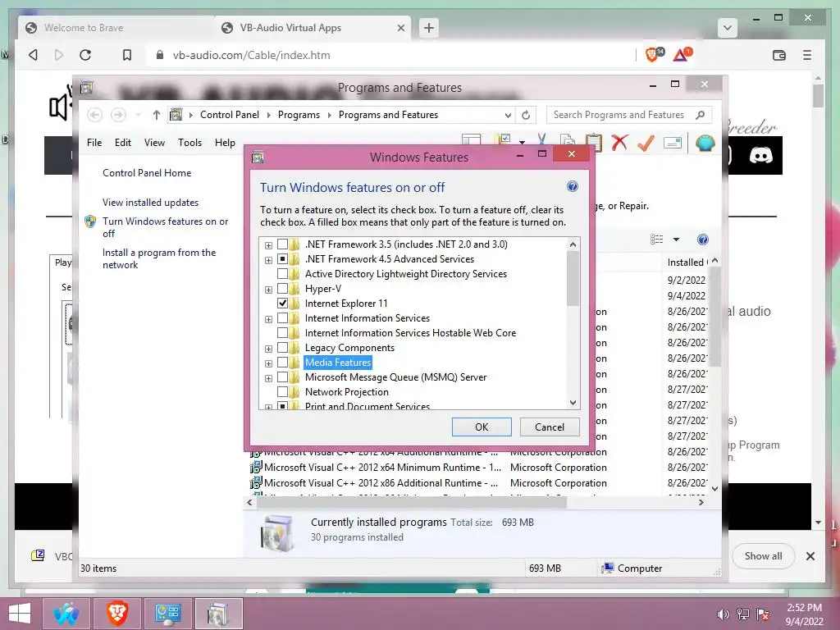Go up one level in Control Panel
840x630 pixels.
(157, 115)
